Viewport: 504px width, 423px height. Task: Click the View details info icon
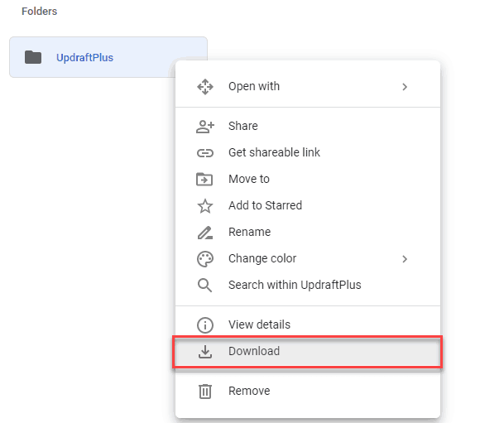[x=205, y=325]
